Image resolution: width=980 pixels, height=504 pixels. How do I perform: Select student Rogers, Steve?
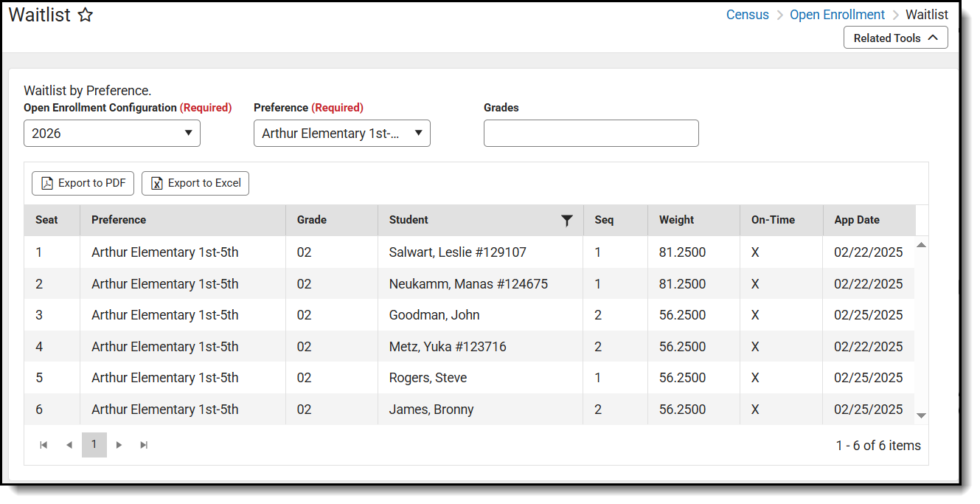(428, 378)
